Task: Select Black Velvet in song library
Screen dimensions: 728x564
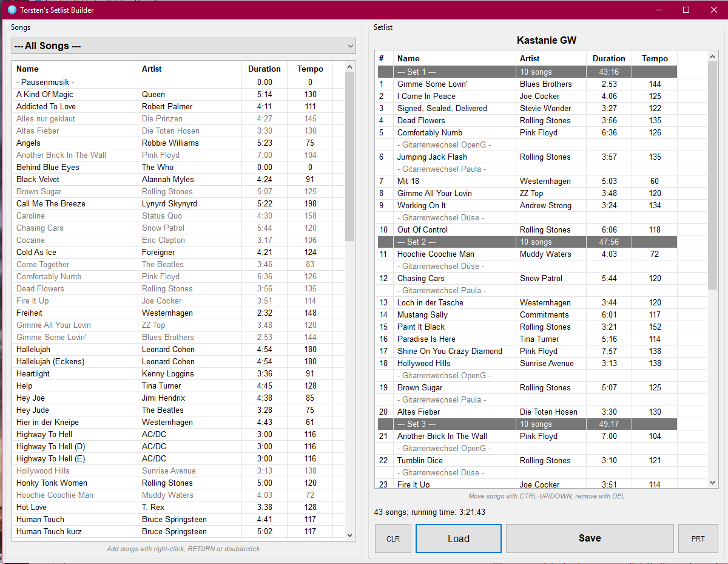Action: (x=38, y=179)
